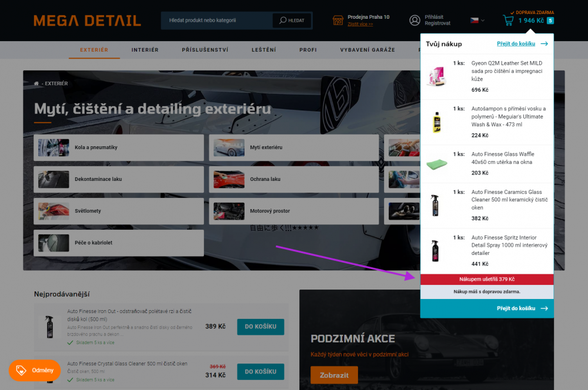The image size is (588, 390).
Task: Click the Caramics Glass Cleaner bottle image
Action: (435, 206)
